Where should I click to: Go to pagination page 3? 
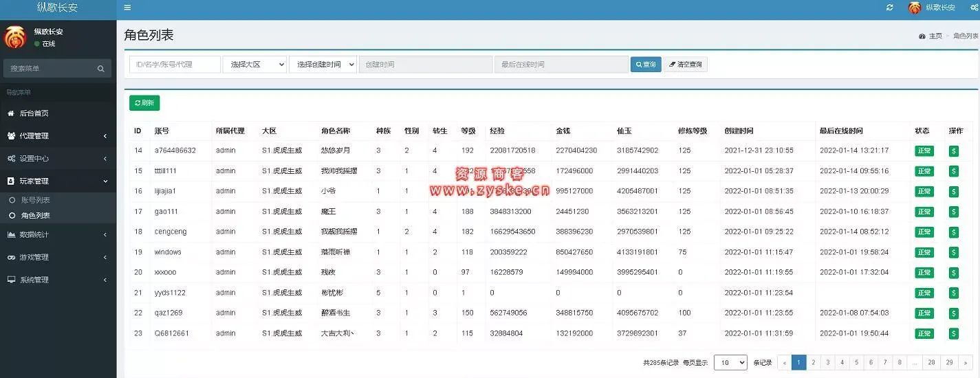[827, 362]
